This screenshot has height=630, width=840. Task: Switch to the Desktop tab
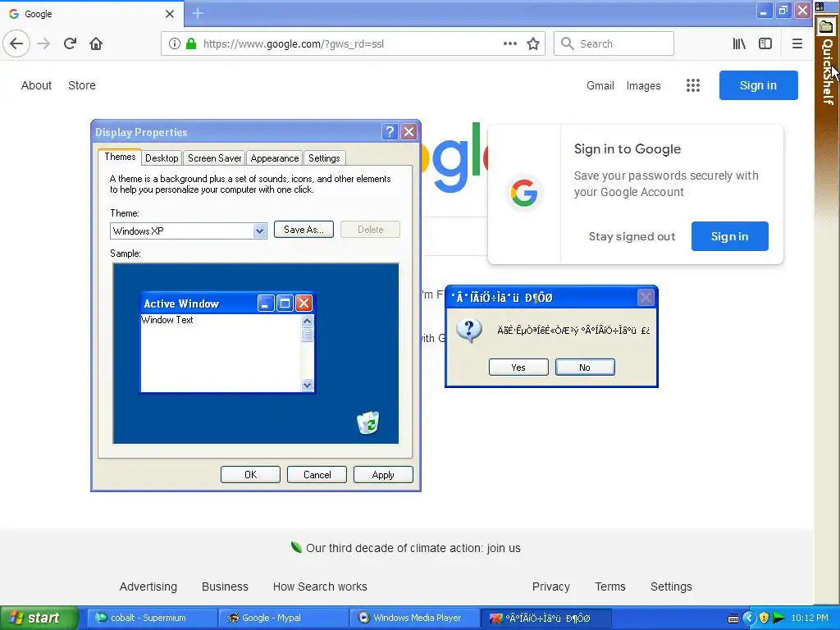click(162, 158)
